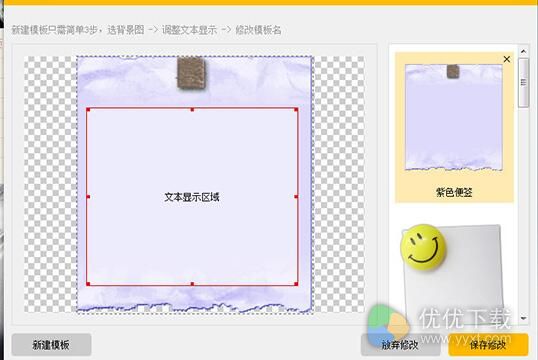This screenshot has width=538, height=360.
Task: Select the 紫色便签 template thumbnail
Action: pyautogui.click(x=454, y=117)
